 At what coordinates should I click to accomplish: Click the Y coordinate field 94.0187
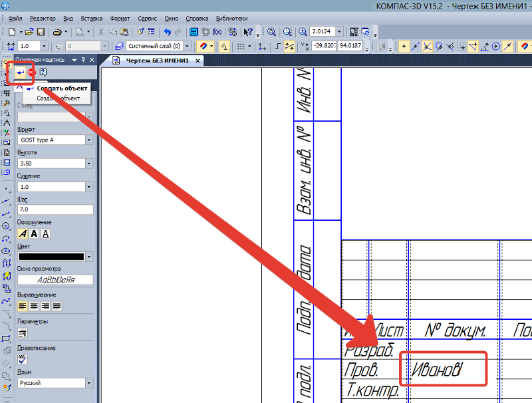coord(350,46)
